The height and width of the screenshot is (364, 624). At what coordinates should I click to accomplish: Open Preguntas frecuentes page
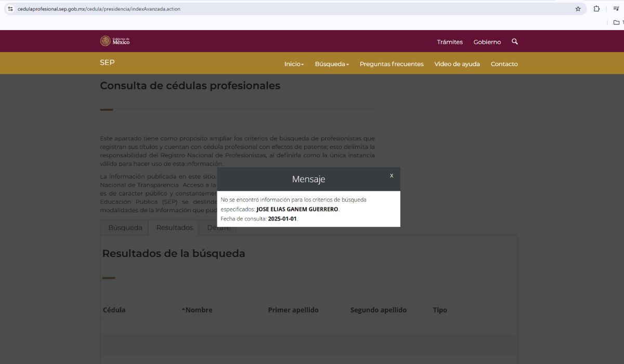click(x=392, y=64)
